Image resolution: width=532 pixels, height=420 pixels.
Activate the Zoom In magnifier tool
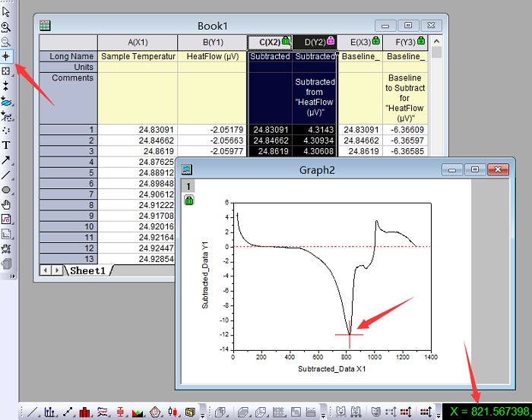(x=6, y=27)
